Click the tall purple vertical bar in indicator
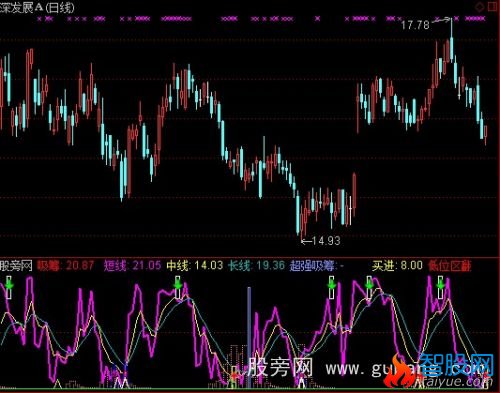The height and width of the screenshot is (393, 500). pos(249,337)
